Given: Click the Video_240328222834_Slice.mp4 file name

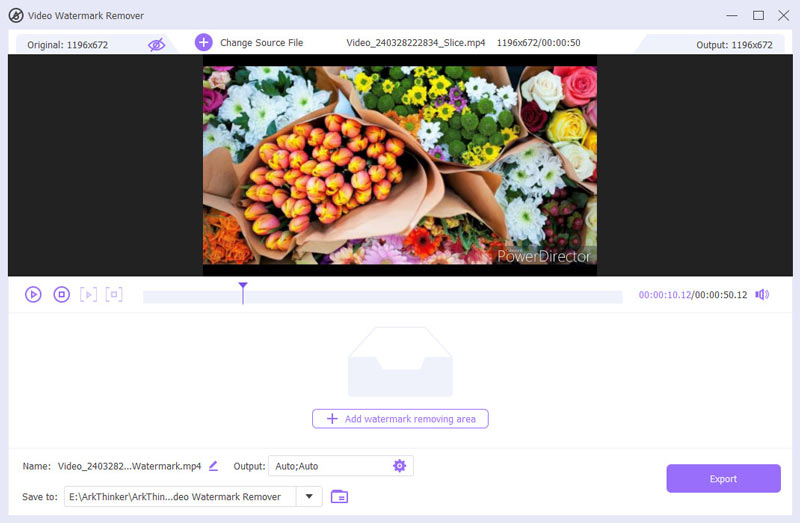Looking at the screenshot, I should click(x=415, y=43).
